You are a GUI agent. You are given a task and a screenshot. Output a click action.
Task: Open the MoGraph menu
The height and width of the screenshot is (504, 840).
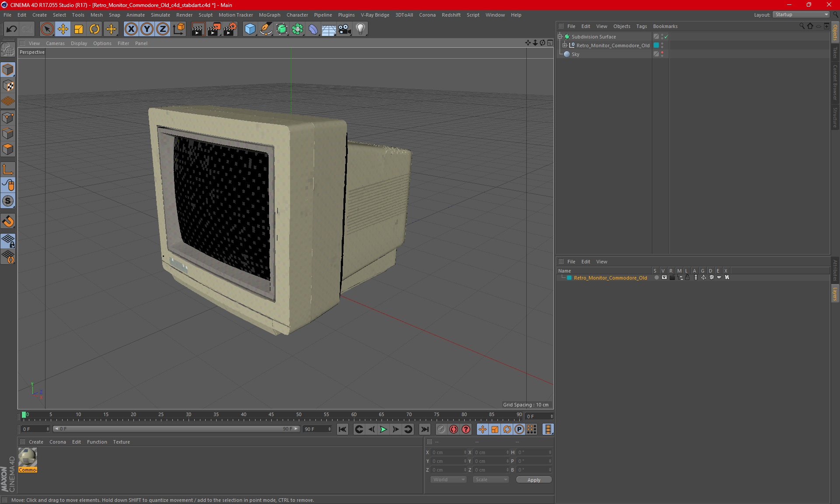(x=269, y=15)
